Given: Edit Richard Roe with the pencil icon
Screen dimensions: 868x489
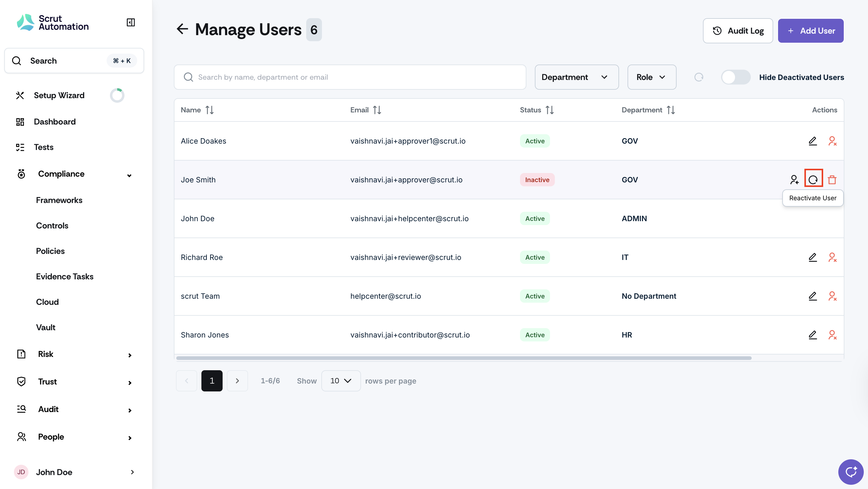Looking at the screenshot, I should 812,257.
